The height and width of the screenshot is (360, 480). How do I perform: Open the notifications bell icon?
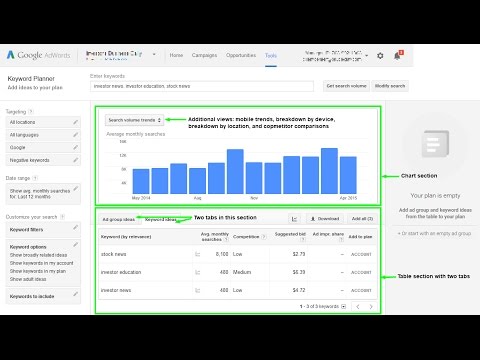tap(397, 55)
